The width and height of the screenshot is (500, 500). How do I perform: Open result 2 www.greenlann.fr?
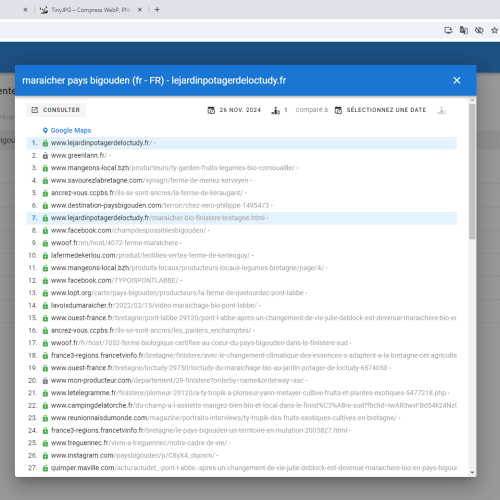(79, 155)
